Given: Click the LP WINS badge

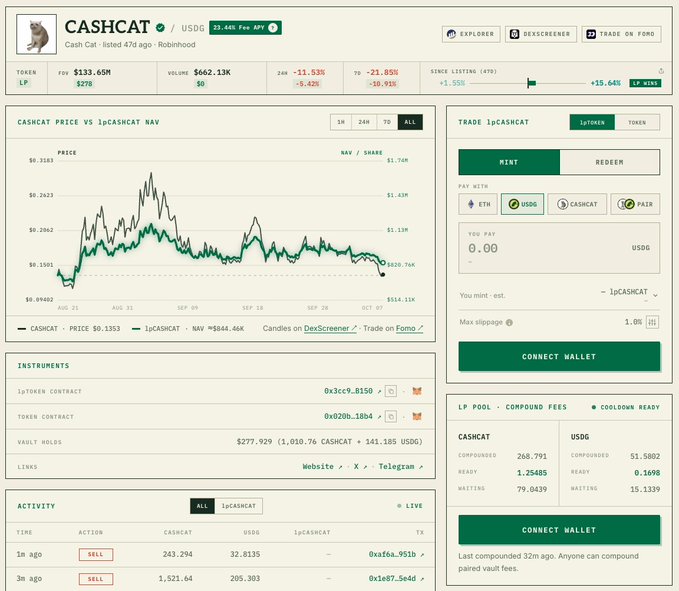Looking at the screenshot, I should [x=645, y=83].
